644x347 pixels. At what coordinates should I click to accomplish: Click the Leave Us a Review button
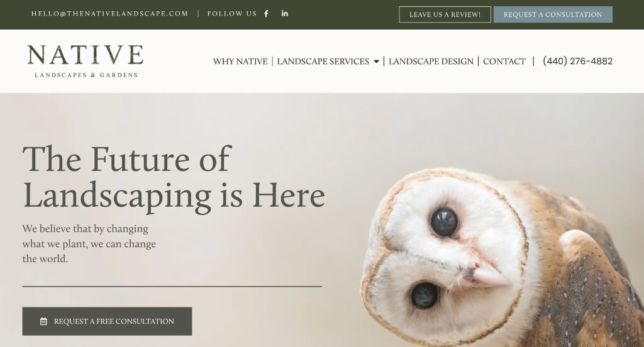tap(445, 14)
